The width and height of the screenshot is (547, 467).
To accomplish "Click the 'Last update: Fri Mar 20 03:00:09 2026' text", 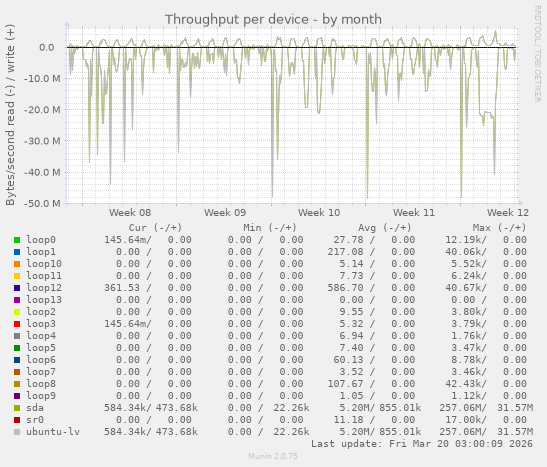I will [x=422, y=444].
